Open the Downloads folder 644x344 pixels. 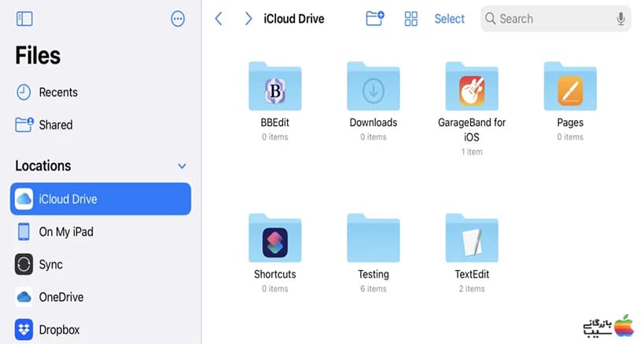tap(374, 86)
